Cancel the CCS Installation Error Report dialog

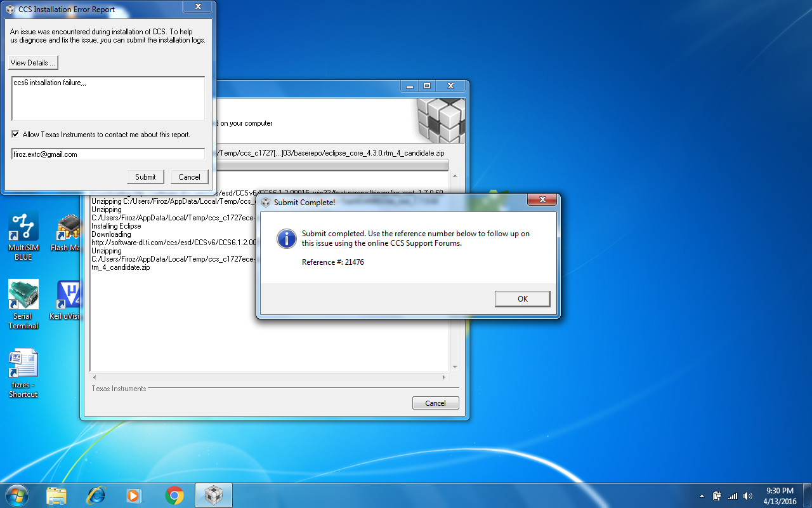(x=189, y=177)
